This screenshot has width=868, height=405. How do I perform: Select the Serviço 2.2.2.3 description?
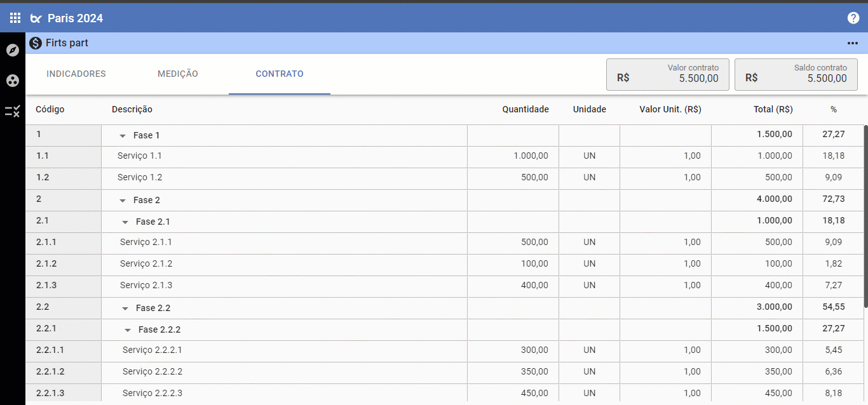point(153,393)
